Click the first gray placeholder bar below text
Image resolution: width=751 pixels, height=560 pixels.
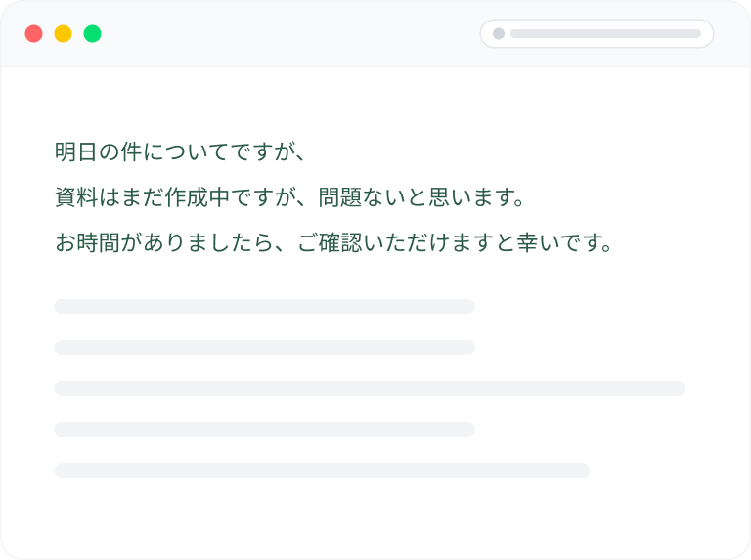tap(264, 307)
